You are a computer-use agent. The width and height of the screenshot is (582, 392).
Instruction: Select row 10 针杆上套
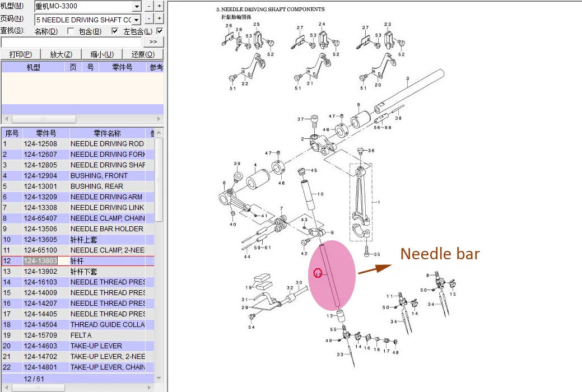click(x=78, y=240)
